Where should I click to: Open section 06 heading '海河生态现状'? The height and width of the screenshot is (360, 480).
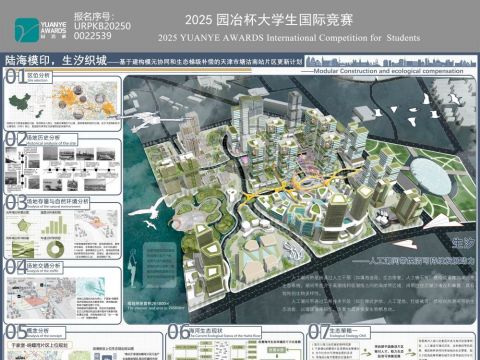(x=206, y=330)
